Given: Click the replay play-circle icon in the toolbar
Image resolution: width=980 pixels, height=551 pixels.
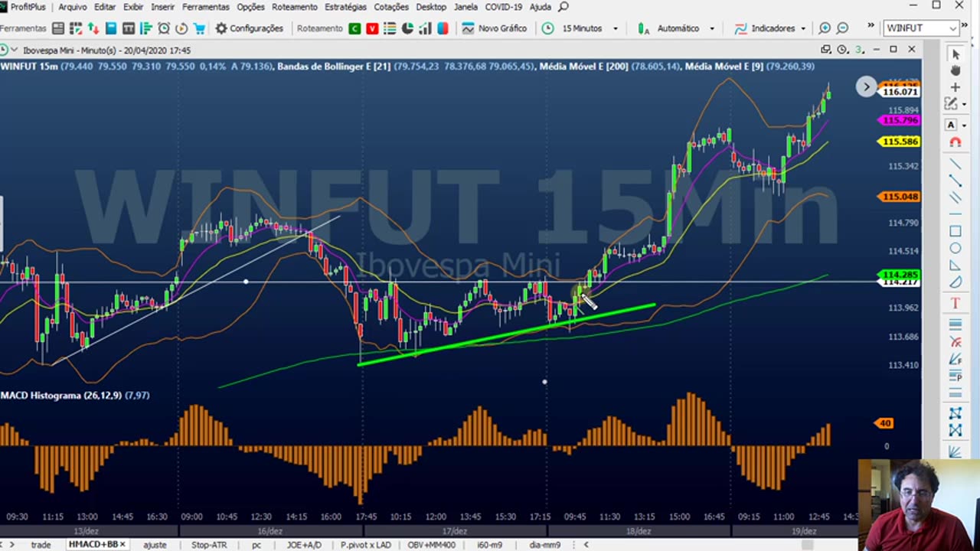Looking at the screenshot, I should coord(181,28).
